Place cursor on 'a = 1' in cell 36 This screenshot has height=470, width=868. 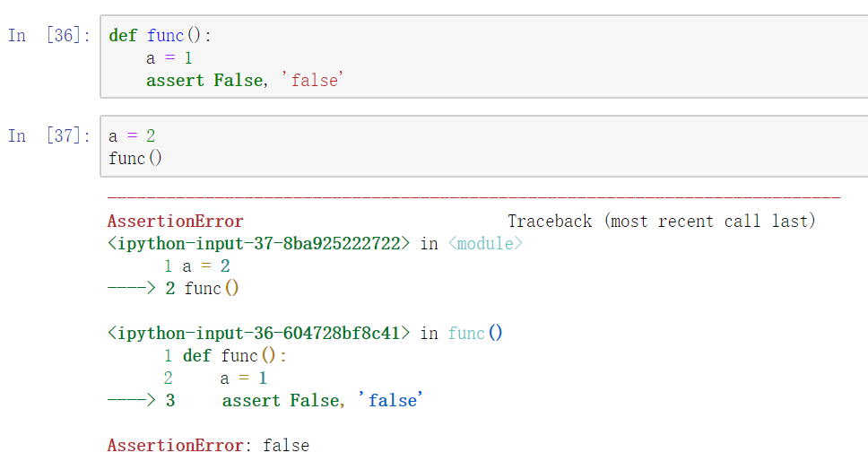click(x=169, y=58)
